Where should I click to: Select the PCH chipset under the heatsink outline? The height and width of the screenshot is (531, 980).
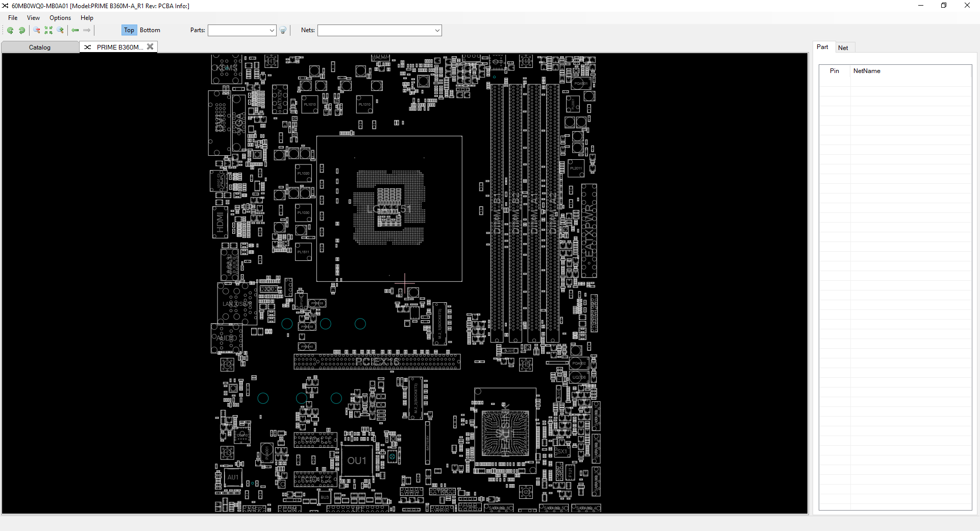click(505, 433)
